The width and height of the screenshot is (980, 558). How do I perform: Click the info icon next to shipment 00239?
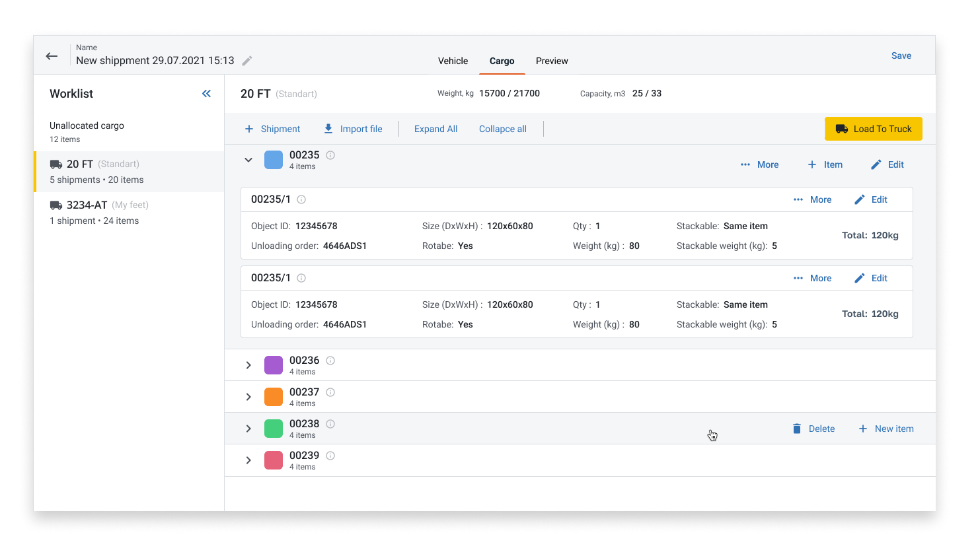click(x=330, y=455)
